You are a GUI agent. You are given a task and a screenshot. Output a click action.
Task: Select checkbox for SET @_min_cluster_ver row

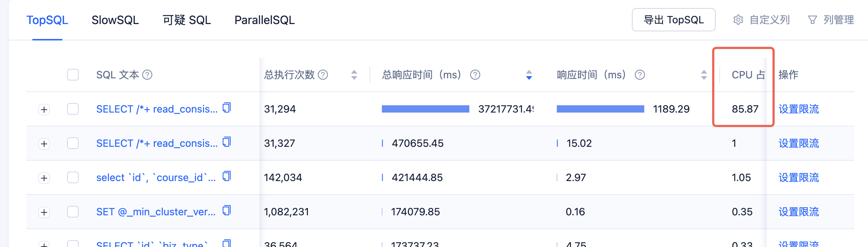73,212
